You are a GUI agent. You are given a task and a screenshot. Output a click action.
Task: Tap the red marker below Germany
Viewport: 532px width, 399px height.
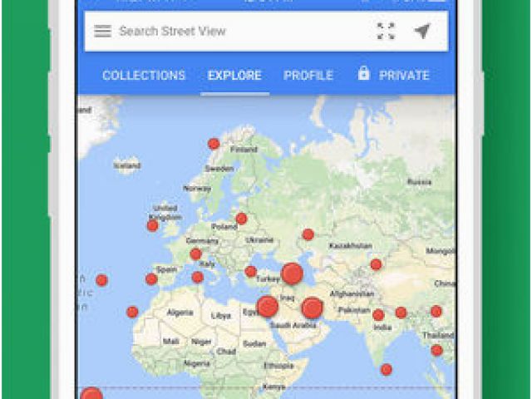tap(196, 254)
